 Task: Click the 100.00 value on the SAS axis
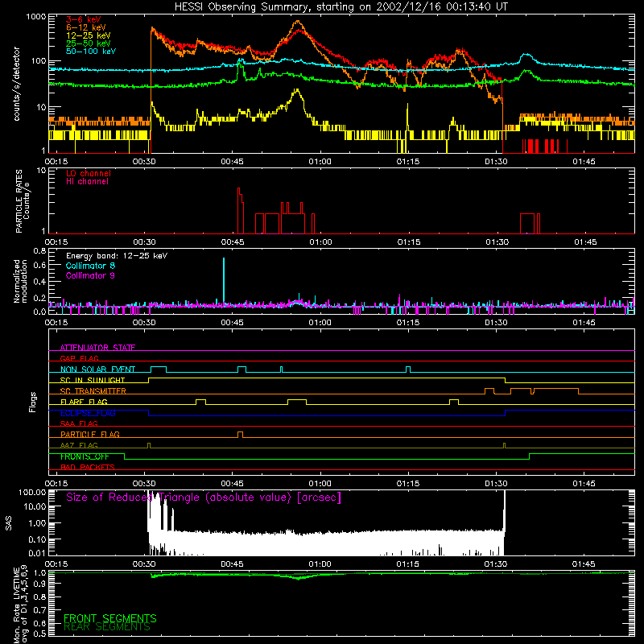click(32, 492)
